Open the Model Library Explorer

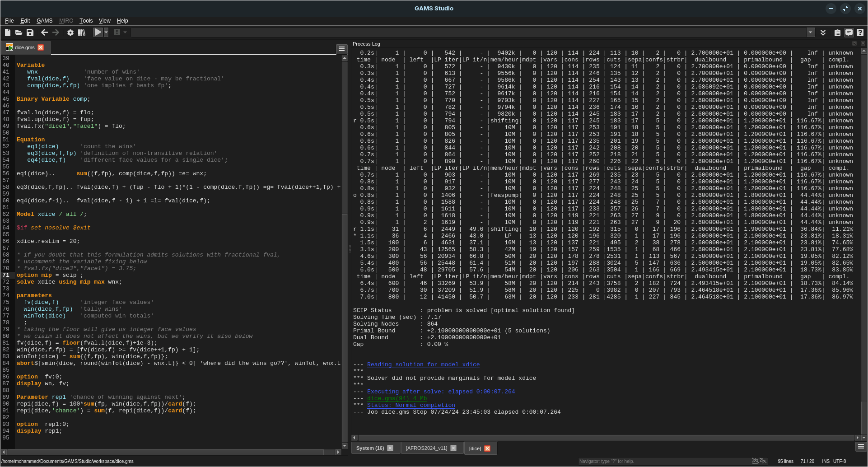pyautogui.click(x=82, y=33)
